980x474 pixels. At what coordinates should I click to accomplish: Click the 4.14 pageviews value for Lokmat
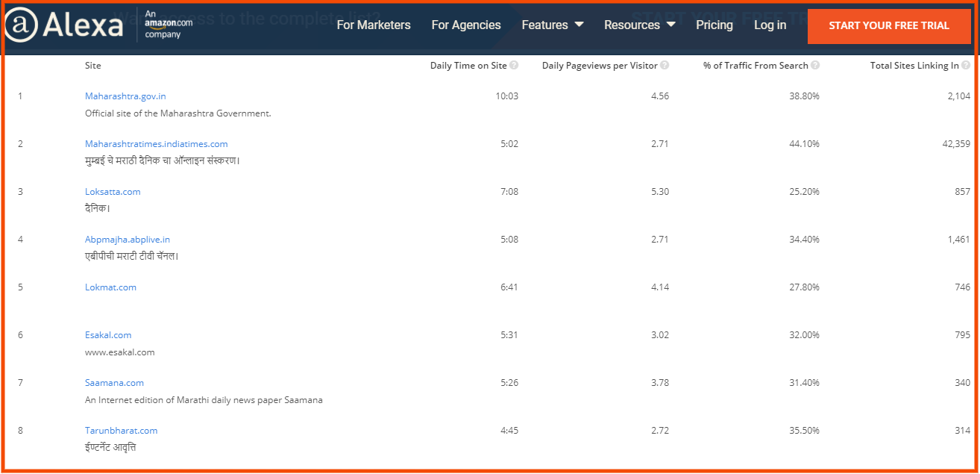coord(660,287)
